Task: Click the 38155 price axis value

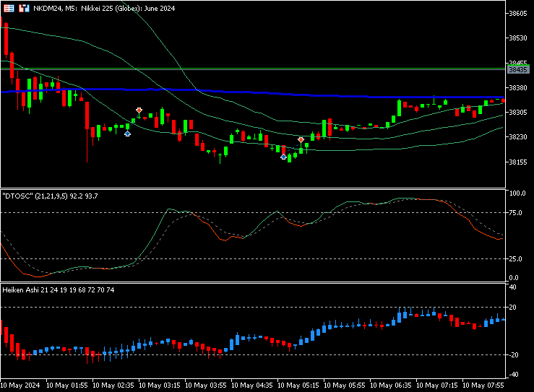Action: click(517, 162)
